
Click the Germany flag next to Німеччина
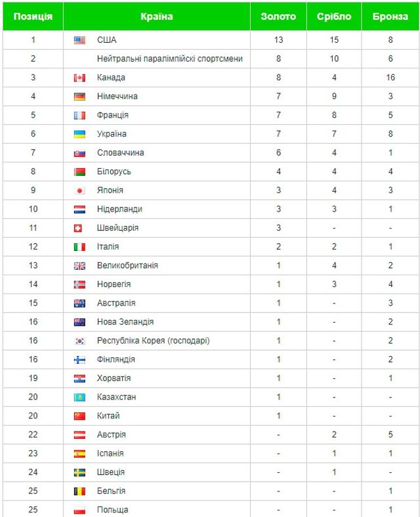point(79,97)
